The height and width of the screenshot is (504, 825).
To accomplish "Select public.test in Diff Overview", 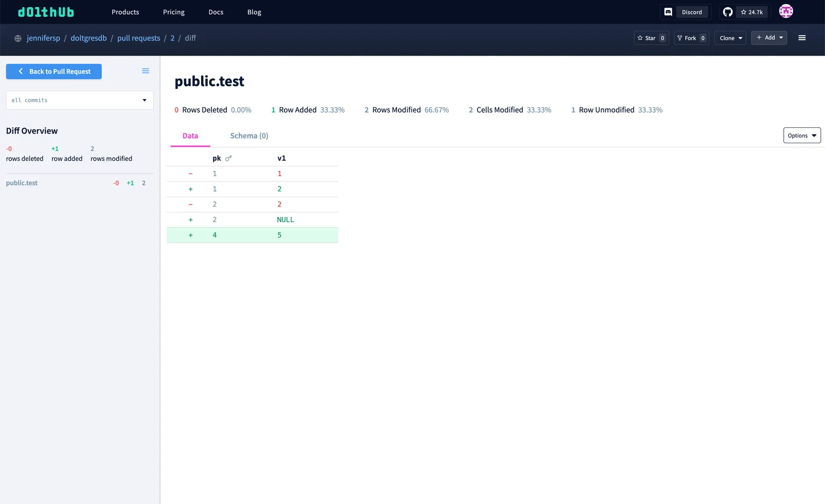I will 22,183.
